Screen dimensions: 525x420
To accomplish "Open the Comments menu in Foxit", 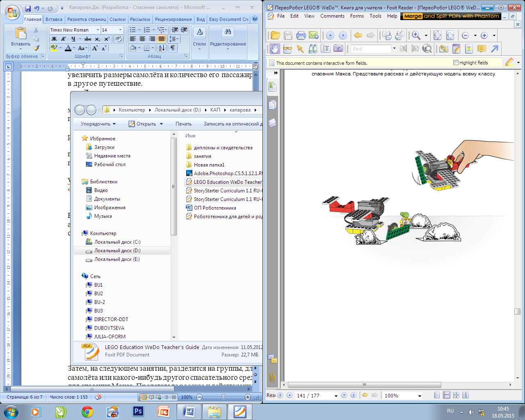I will 332,16.
